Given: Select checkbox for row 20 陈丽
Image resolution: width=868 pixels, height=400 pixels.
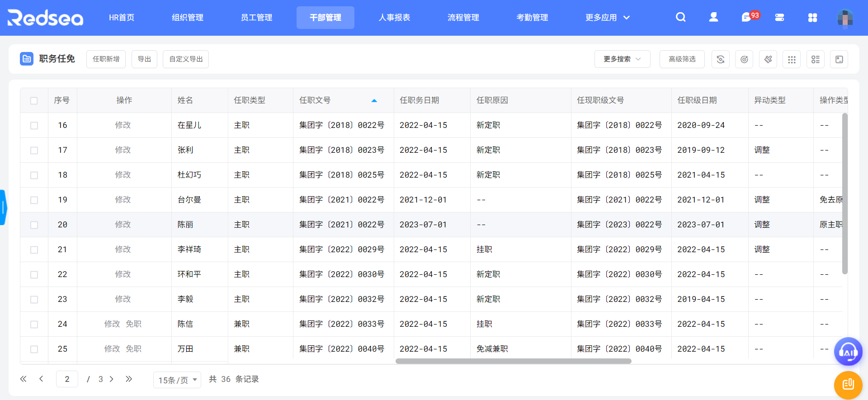Looking at the screenshot, I should (34, 225).
